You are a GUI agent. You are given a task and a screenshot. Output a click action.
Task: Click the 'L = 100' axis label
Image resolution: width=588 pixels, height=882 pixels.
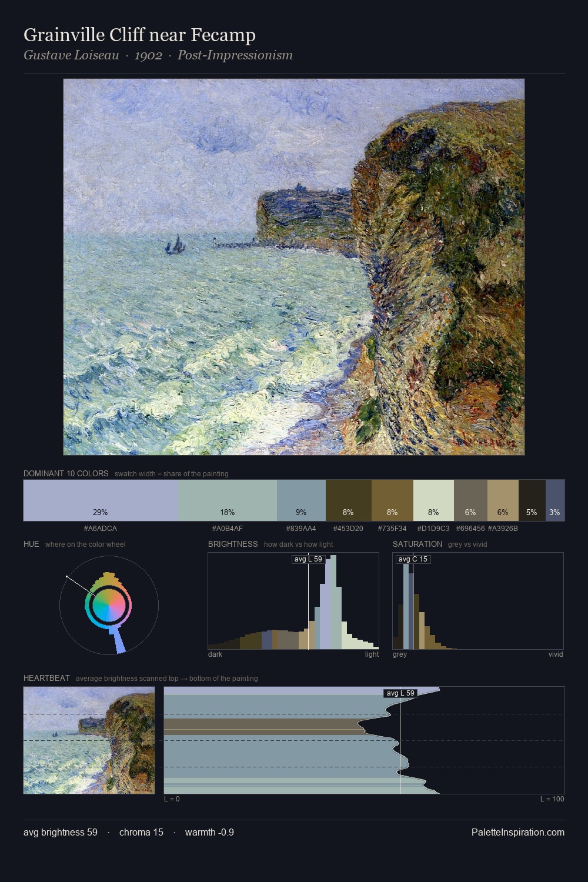[552, 799]
